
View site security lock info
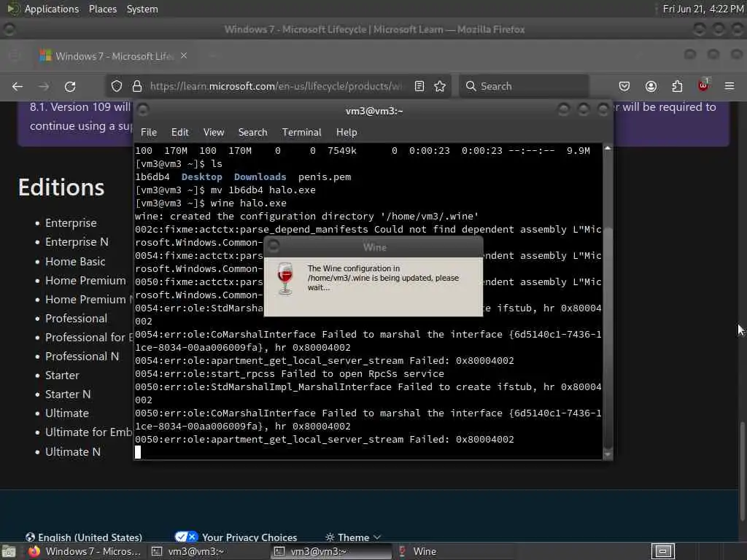coord(137,86)
